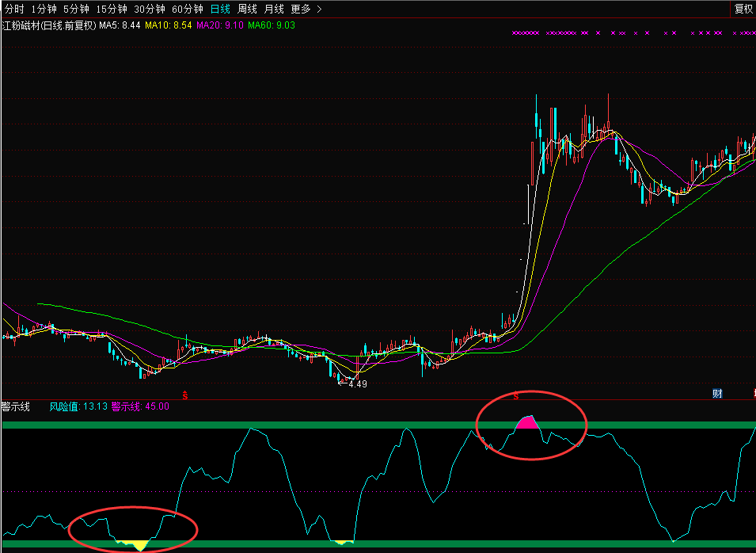The width and height of the screenshot is (756, 553).
Task: Open the 复权 adjustment button
Action: (x=743, y=9)
